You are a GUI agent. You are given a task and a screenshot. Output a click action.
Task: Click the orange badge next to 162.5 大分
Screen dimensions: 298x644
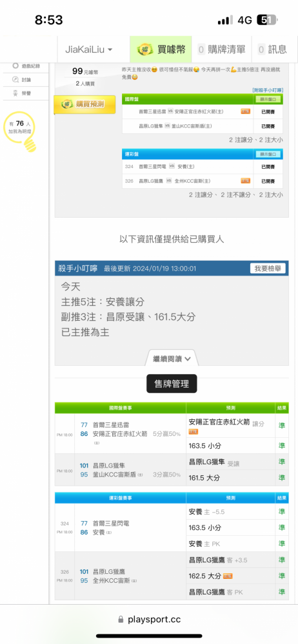[x=228, y=576]
